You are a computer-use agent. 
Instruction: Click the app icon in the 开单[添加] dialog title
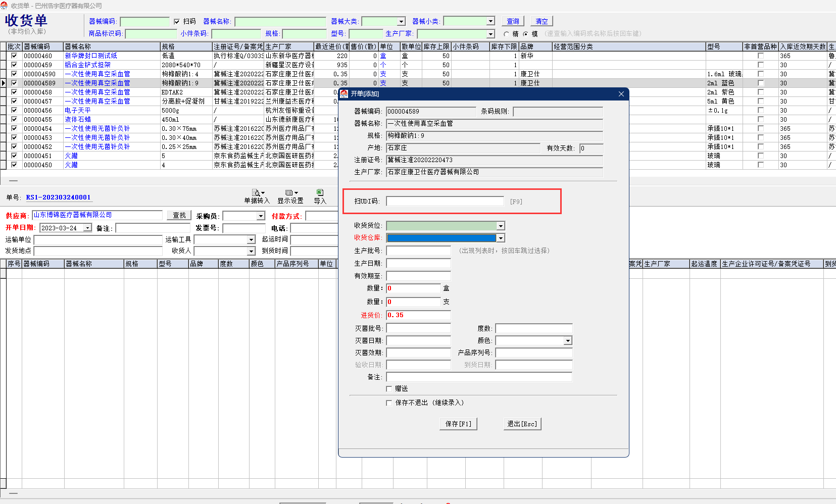pyautogui.click(x=344, y=94)
